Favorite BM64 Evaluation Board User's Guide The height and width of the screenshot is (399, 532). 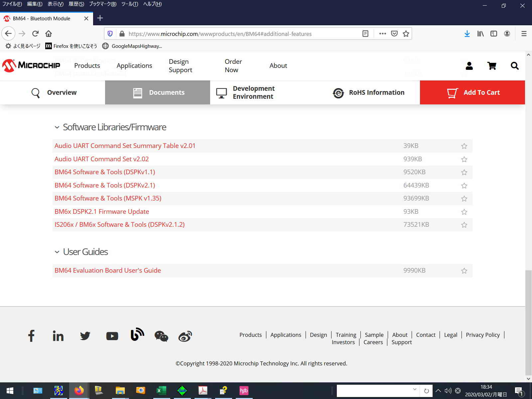(x=464, y=271)
